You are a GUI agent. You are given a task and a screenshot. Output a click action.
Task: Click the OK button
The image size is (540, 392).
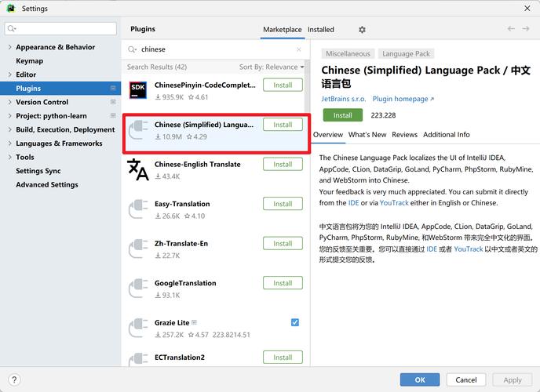point(420,380)
